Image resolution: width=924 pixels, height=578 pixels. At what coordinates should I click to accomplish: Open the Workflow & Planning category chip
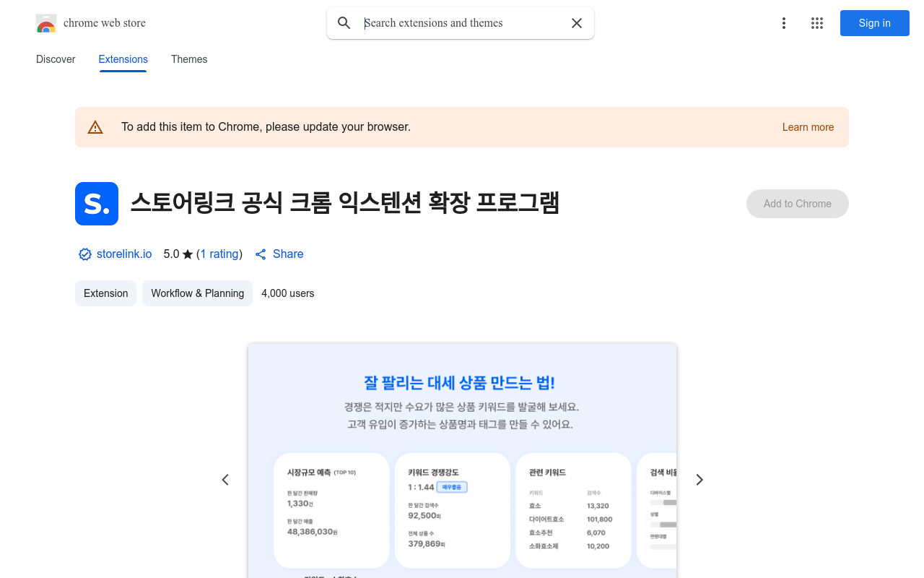click(x=197, y=293)
